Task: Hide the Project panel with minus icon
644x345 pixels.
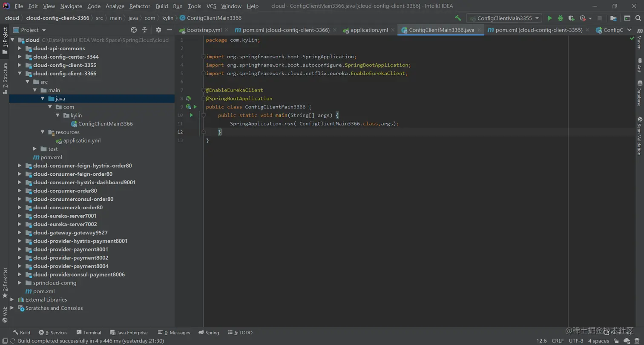Action: point(169,30)
